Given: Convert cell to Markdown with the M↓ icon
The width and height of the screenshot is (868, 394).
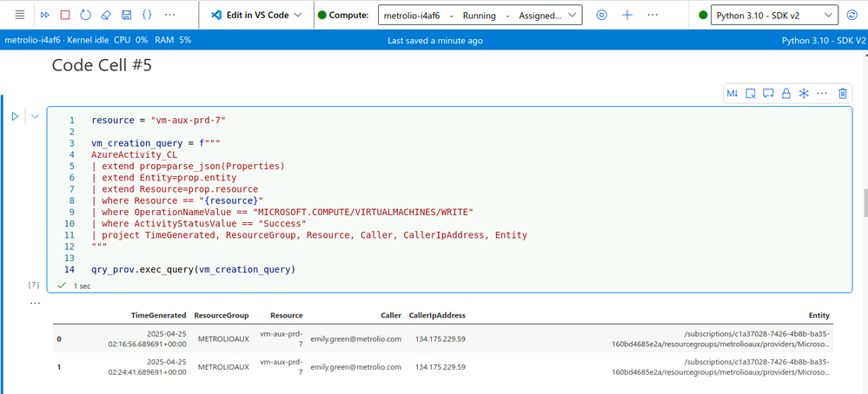Looking at the screenshot, I should point(732,94).
